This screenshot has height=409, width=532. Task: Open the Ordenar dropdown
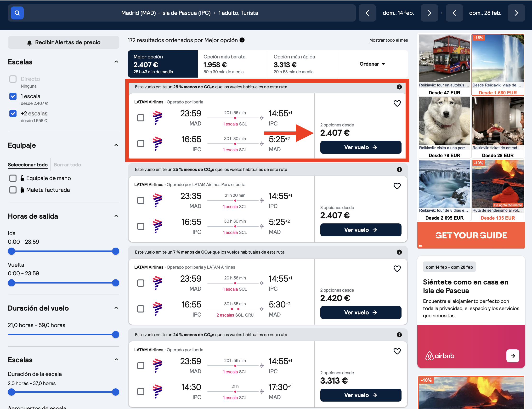click(x=373, y=64)
